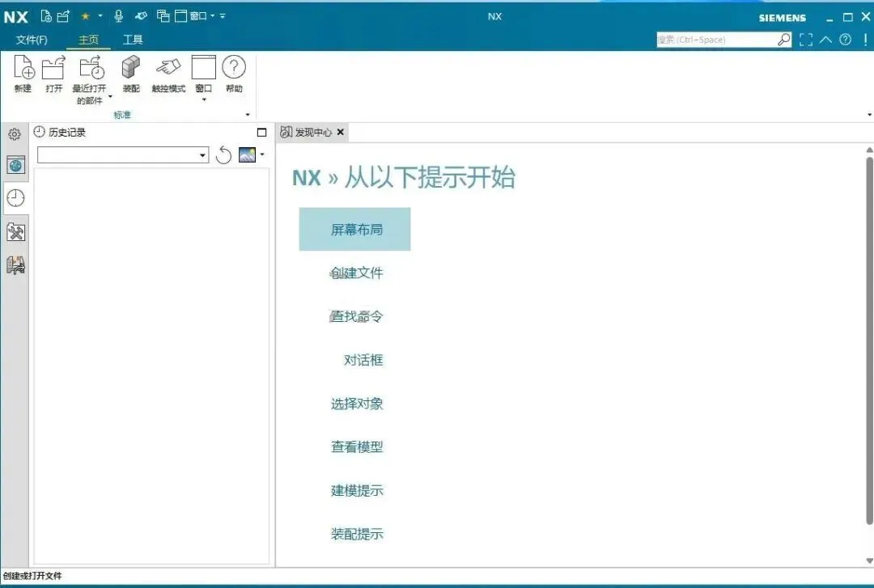Open the 对话框 tip
874x588 pixels.
[x=363, y=359]
